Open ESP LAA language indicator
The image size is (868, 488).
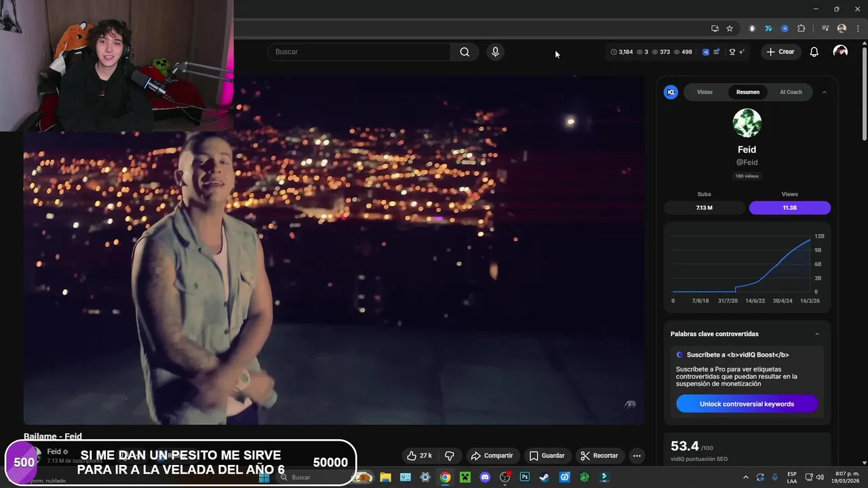click(x=792, y=477)
